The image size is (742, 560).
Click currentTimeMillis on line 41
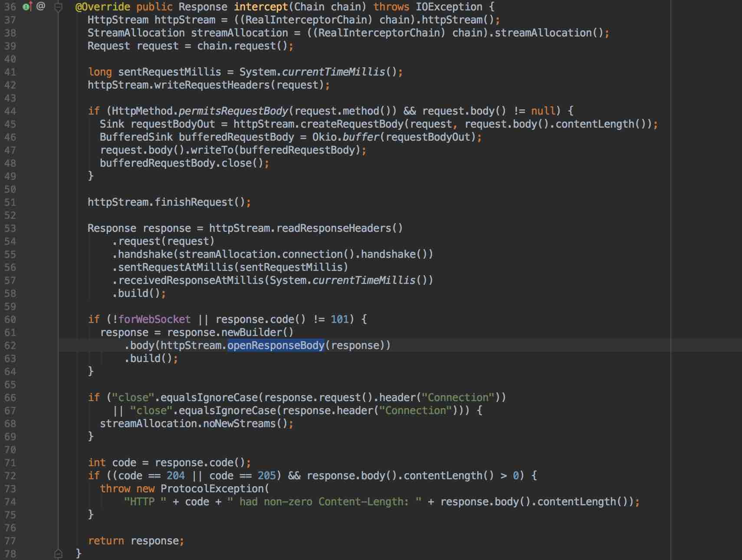tap(334, 72)
